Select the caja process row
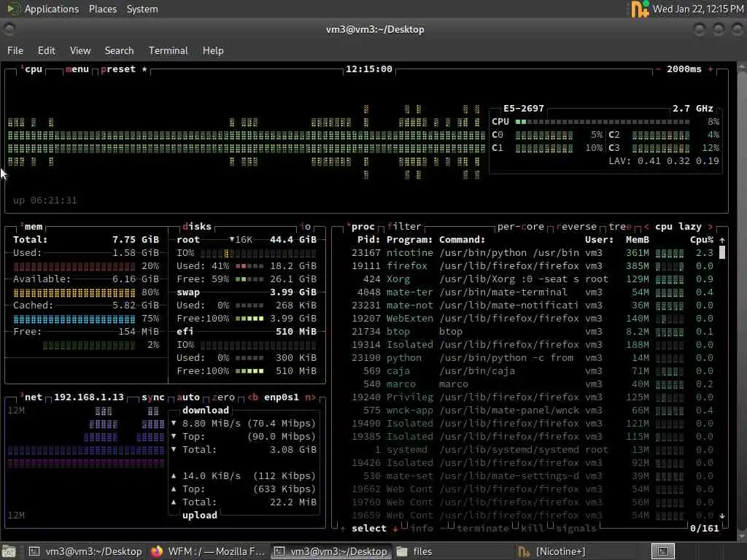Viewport: 747px width, 560px height. click(x=532, y=371)
